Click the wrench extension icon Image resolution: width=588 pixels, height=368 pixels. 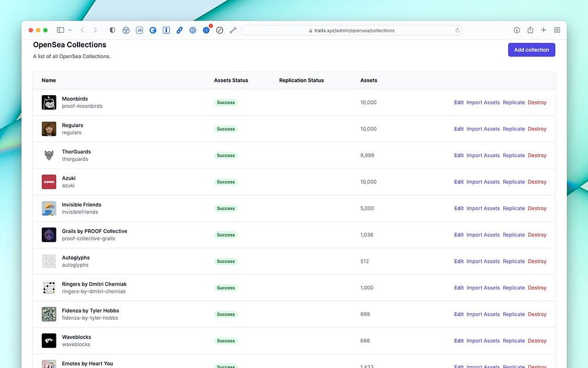233,30
